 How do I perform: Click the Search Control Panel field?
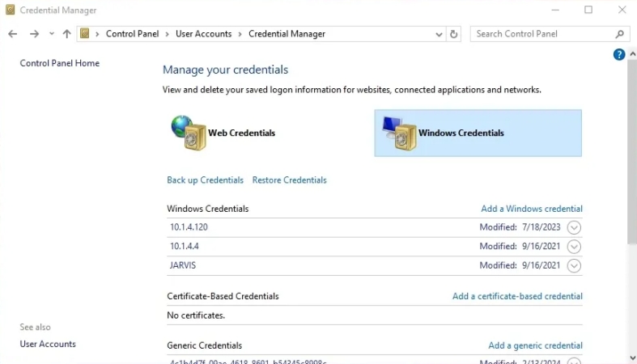pos(543,34)
